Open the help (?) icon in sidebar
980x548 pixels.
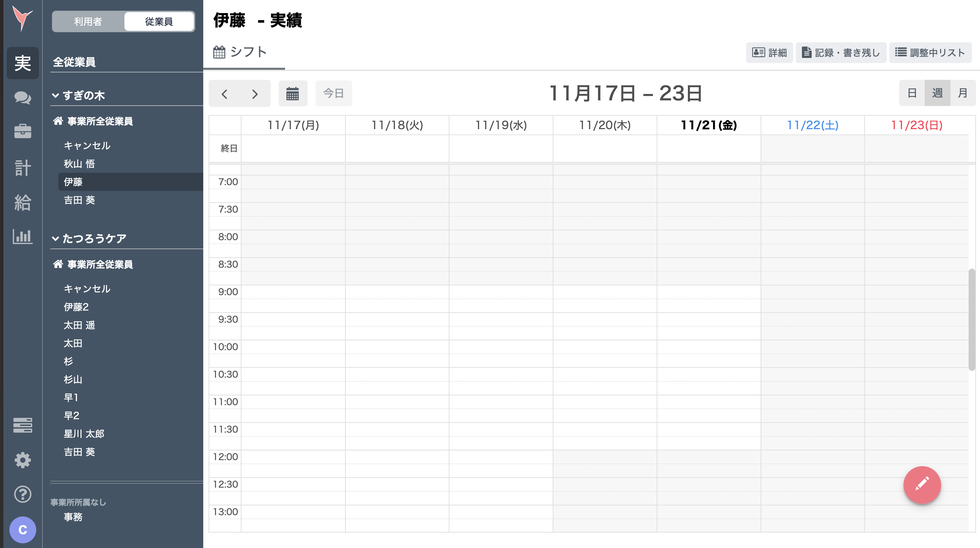click(22, 494)
